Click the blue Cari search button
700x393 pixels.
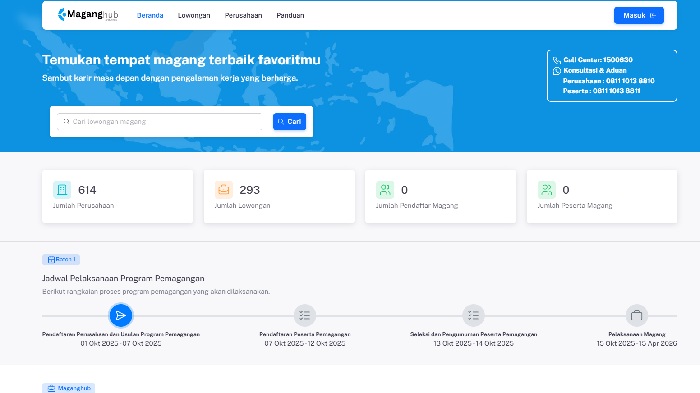click(x=289, y=121)
